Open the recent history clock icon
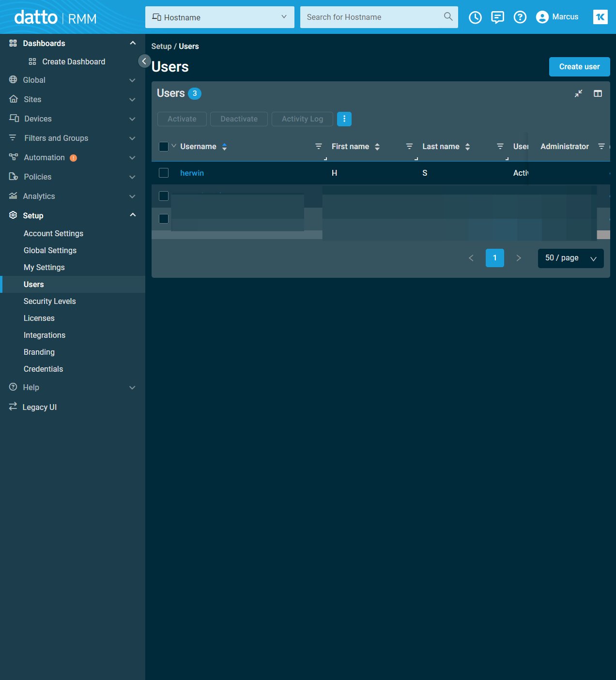Screen dimensions: 616x680 475,17
